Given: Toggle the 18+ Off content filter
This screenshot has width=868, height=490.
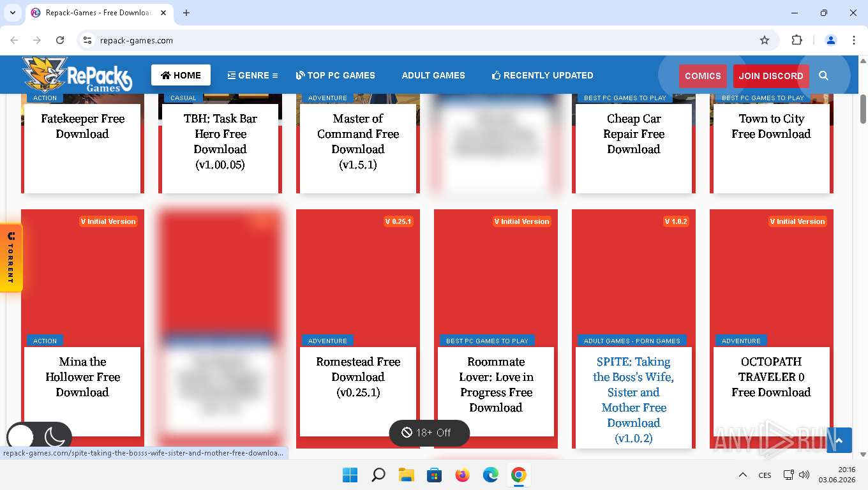Looking at the screenshot, I should tap(430, 433).
